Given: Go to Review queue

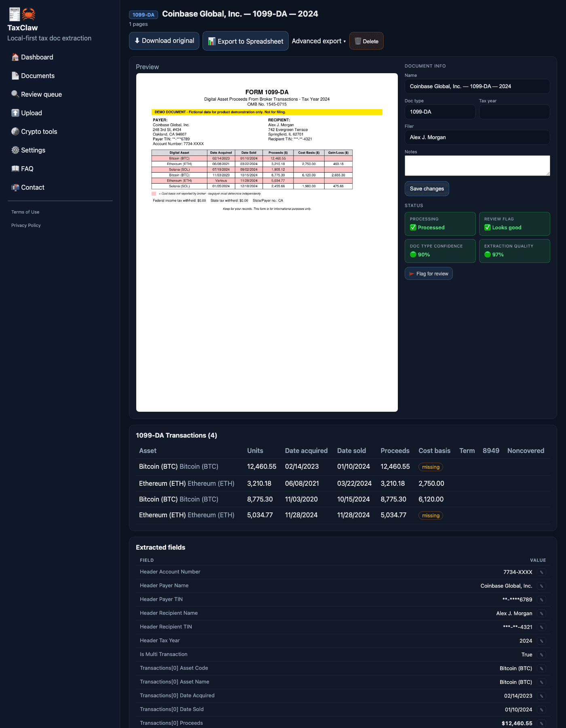Looking at the screenshot, I should 36,94.
